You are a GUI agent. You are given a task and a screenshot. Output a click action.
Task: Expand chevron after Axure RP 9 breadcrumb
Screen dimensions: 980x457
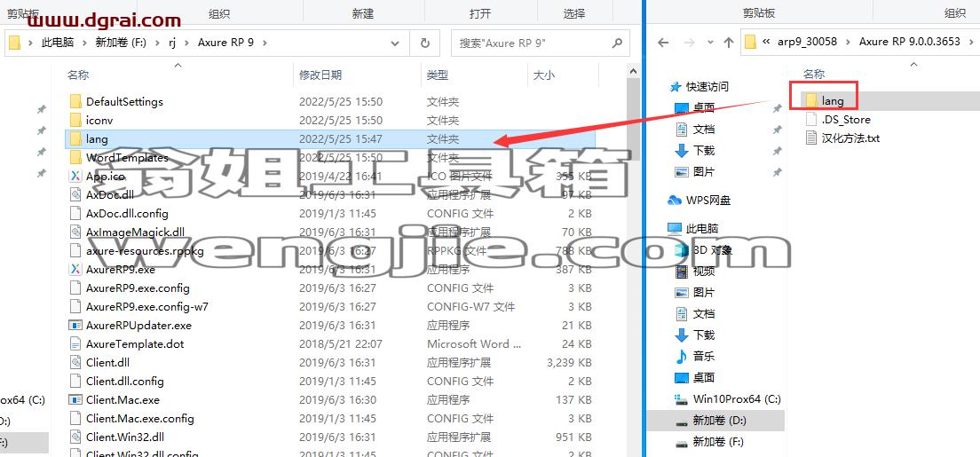point(265,43)
